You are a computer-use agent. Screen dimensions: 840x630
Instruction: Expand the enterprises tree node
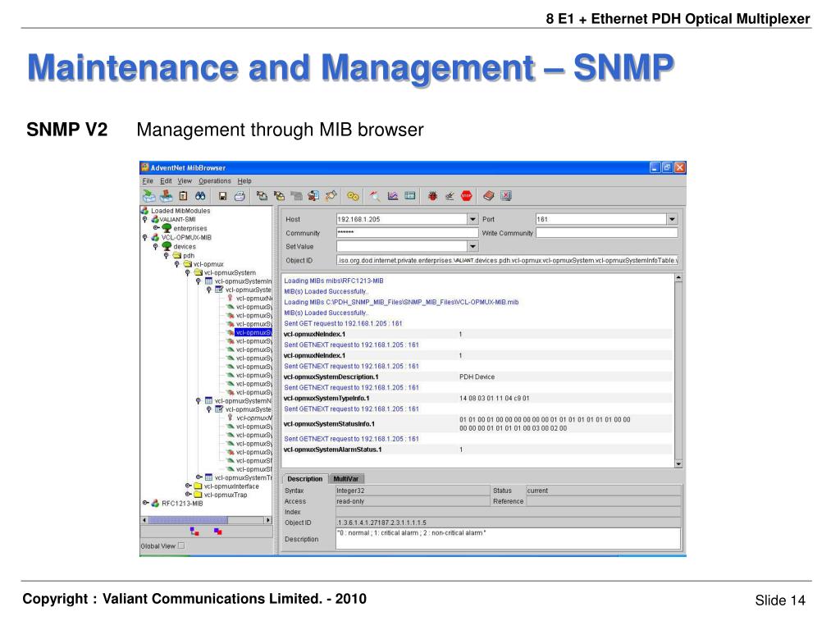[156, 228]
